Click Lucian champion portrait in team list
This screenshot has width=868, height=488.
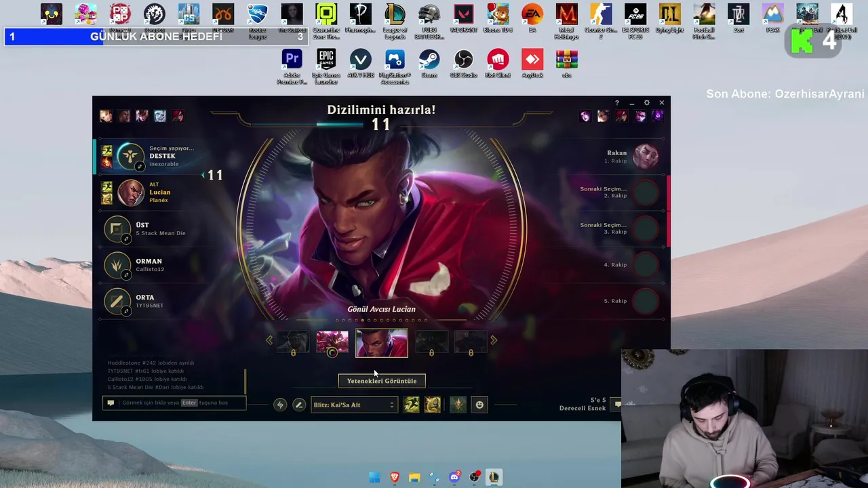(130, 192)
